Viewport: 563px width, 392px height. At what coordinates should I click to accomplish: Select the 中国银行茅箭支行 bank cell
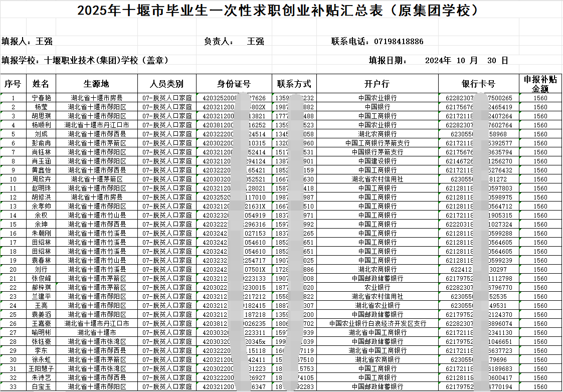(x=377, y=152)
